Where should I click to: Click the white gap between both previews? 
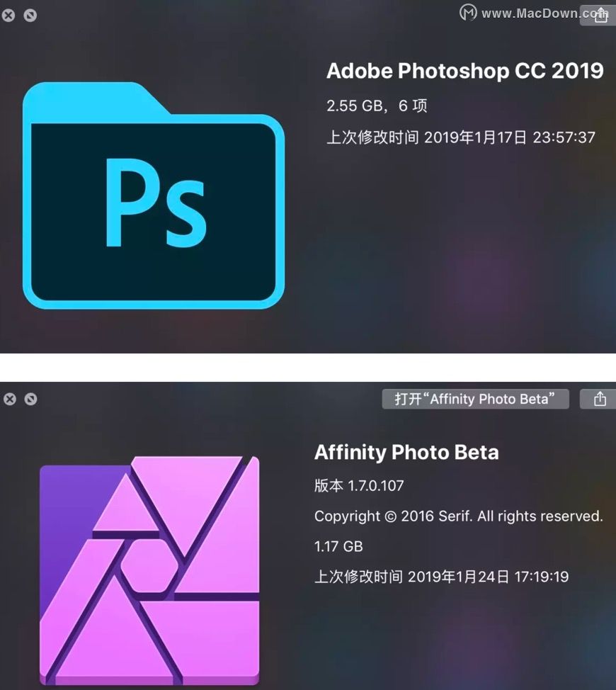tap(308, 368)
